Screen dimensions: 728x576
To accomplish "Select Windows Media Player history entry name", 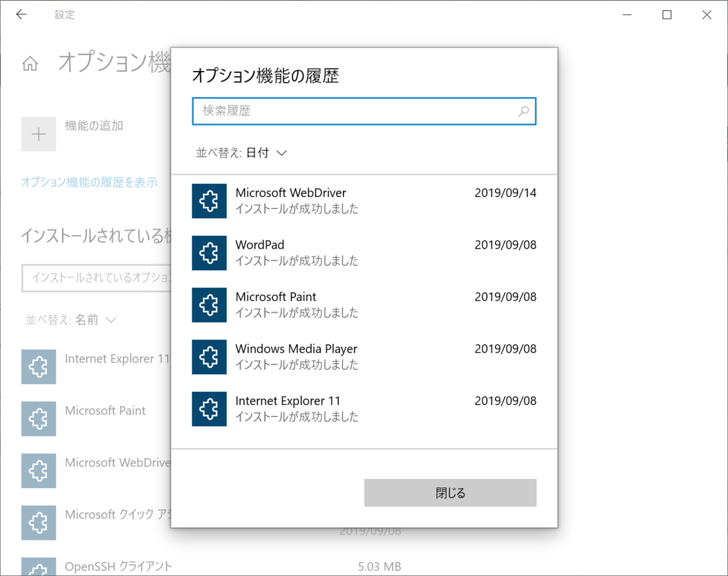I will [296, 349].
